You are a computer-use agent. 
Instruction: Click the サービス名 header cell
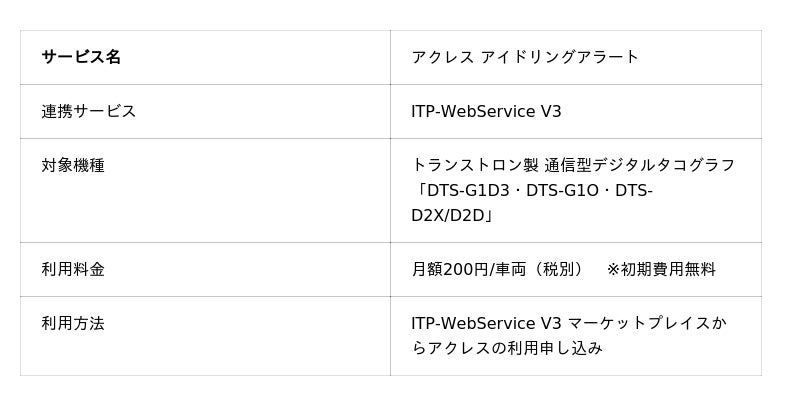81,57
